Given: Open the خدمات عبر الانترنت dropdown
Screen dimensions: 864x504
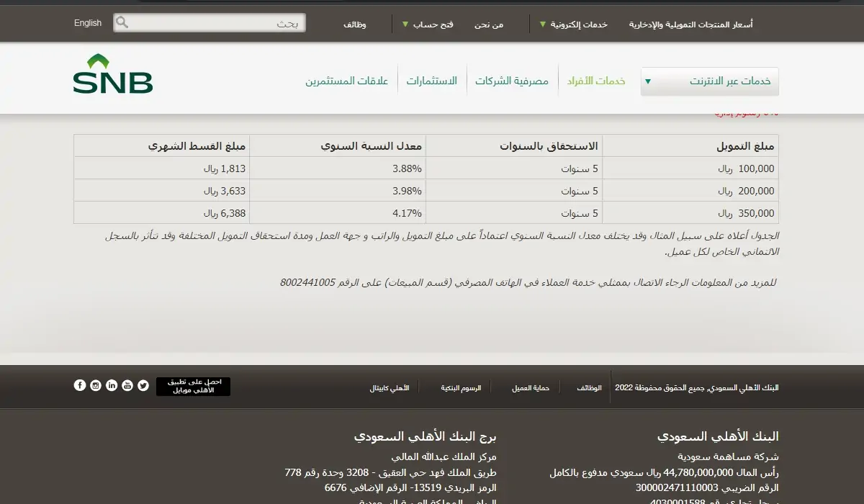Looking at the screenshot, I should coord(710,81).
